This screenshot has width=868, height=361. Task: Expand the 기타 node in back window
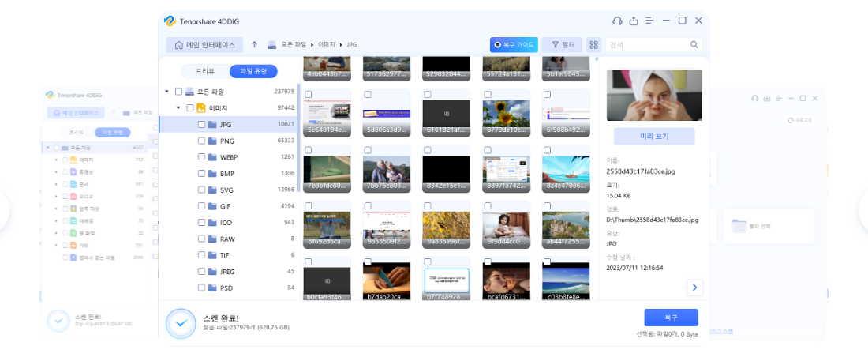click(57, 245)
